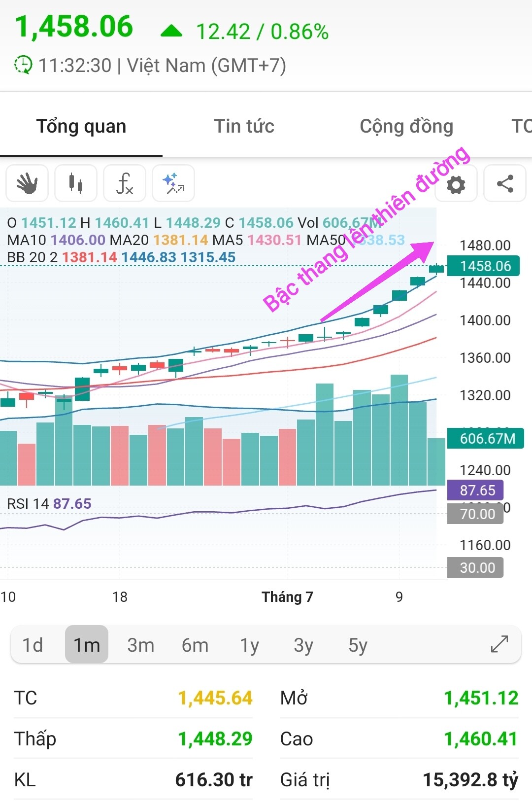Select the Tổng quan tab
The height and width of the screenshot is (807, 532).
81,126
